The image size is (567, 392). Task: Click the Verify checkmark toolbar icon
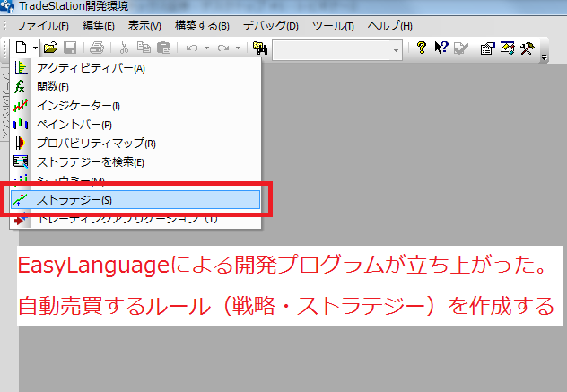pyautogui.click(x=461, y=48)
